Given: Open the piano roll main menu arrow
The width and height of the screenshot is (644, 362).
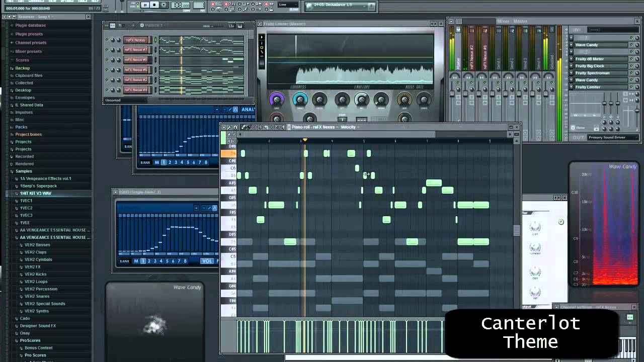Looking at the screenshot, I should 224,127.
